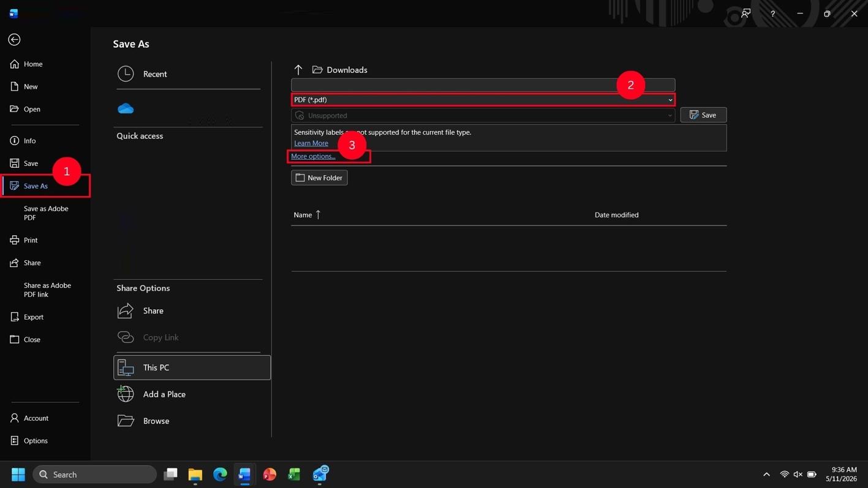Click Share as Adobe PDF link
868x488 pixels.
point(47,290)
